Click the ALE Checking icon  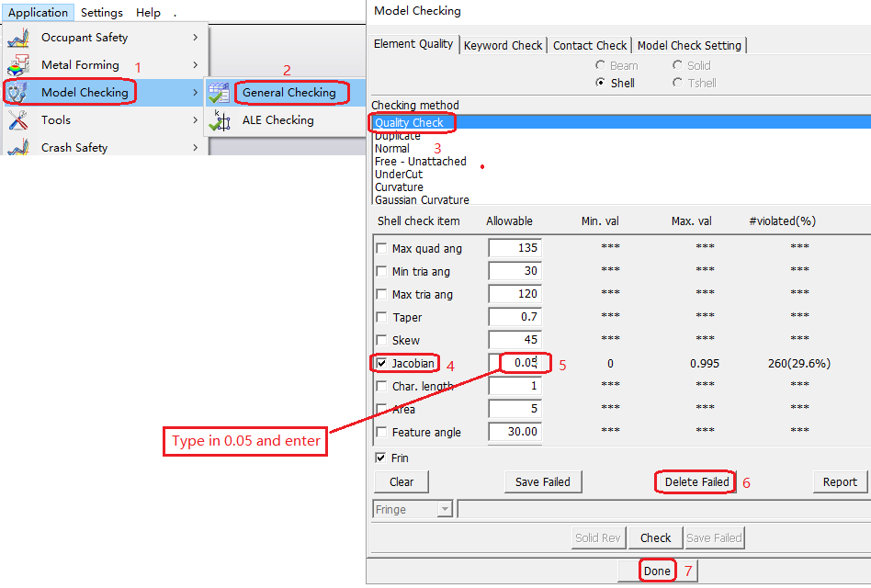point(219,120)
